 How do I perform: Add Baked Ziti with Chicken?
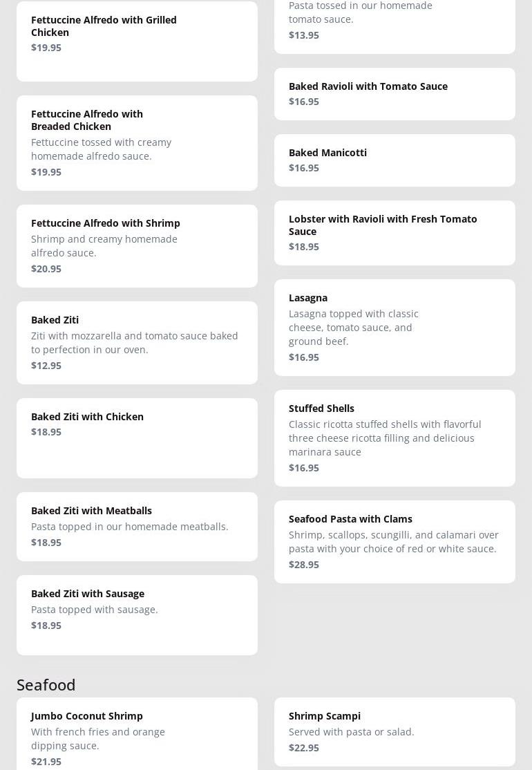click(x=137, y=438)
